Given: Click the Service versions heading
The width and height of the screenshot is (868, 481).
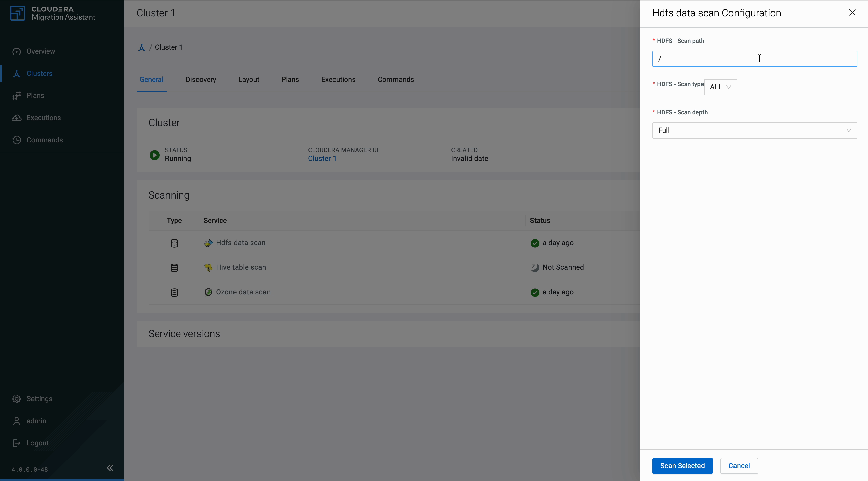Looking at the screenshot, I should pyautogui.click(x=184, y=334).
